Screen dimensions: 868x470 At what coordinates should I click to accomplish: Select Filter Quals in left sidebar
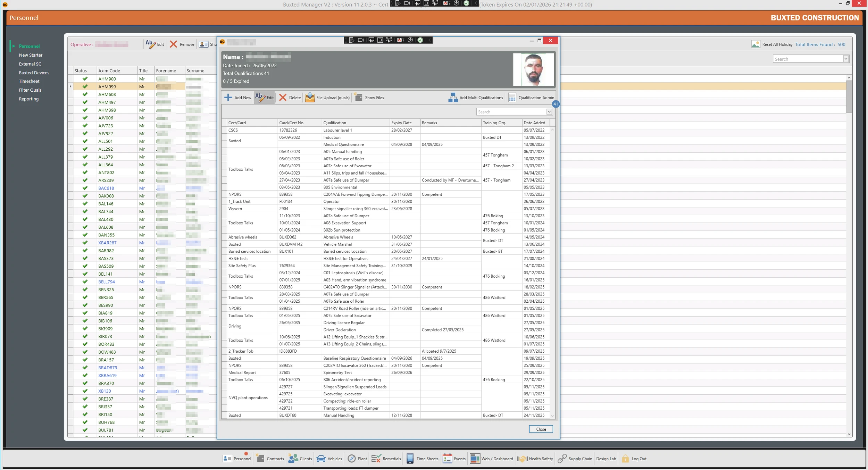pyautogui.click(x=30, y=90)
